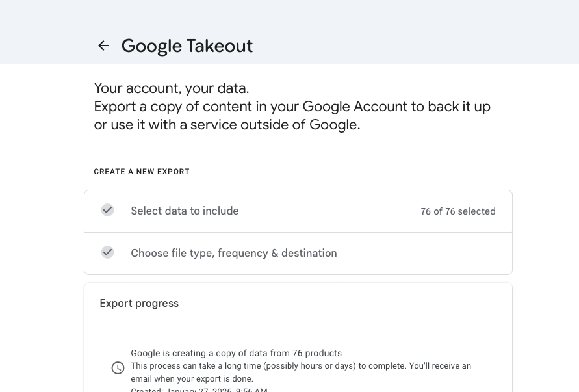
Task: Click checkmark icon beside Select data to include
Action: click(x=108, y=210)
